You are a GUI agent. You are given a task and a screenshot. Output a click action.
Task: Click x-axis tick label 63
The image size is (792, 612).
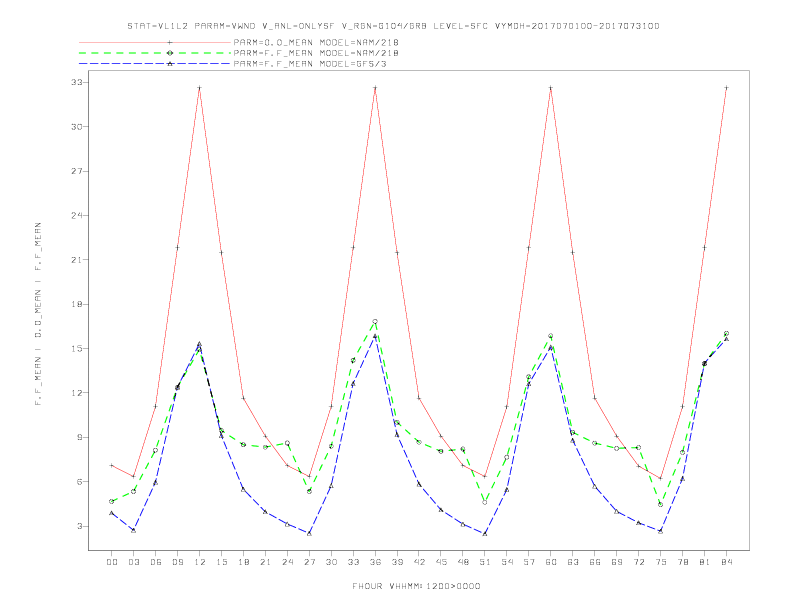(573, 562)
